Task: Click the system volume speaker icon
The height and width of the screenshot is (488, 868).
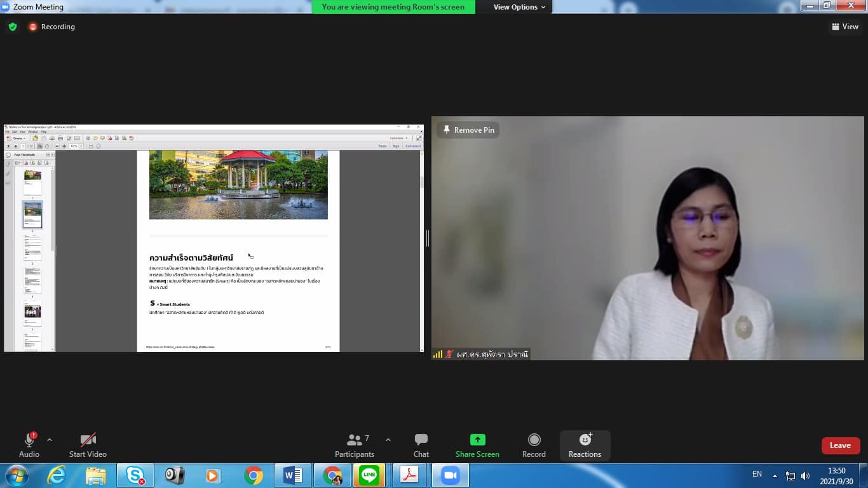Action: tap(805, 476)
